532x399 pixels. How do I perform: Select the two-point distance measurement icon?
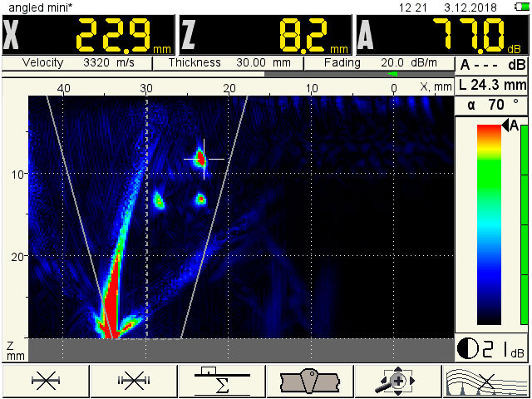tap(133, 380)
